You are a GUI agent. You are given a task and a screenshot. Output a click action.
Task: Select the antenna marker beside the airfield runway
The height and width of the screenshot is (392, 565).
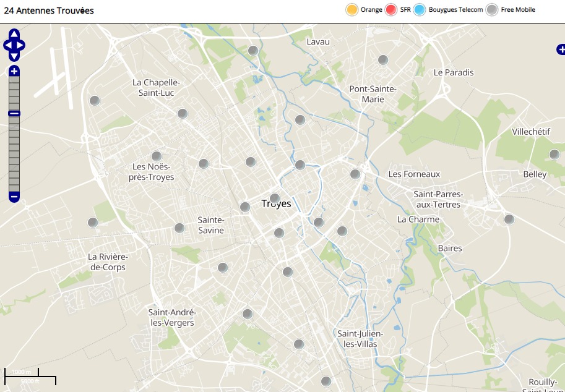(x=95, y=100)
